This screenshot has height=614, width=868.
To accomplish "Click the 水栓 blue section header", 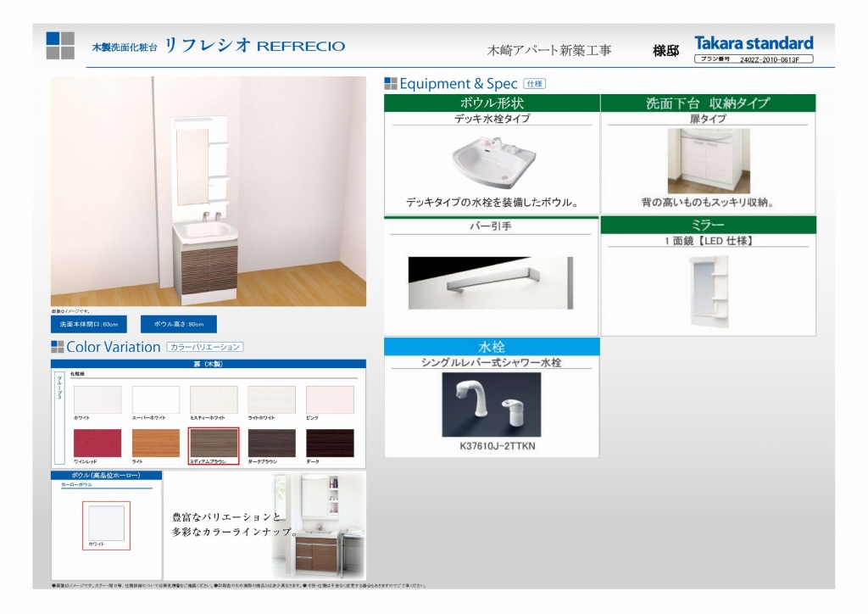I will [x=492, y=346].
